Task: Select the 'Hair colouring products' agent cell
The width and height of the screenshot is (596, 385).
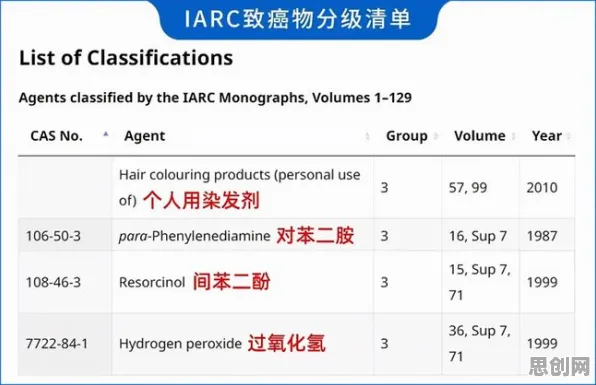Action: pos(243,188)
